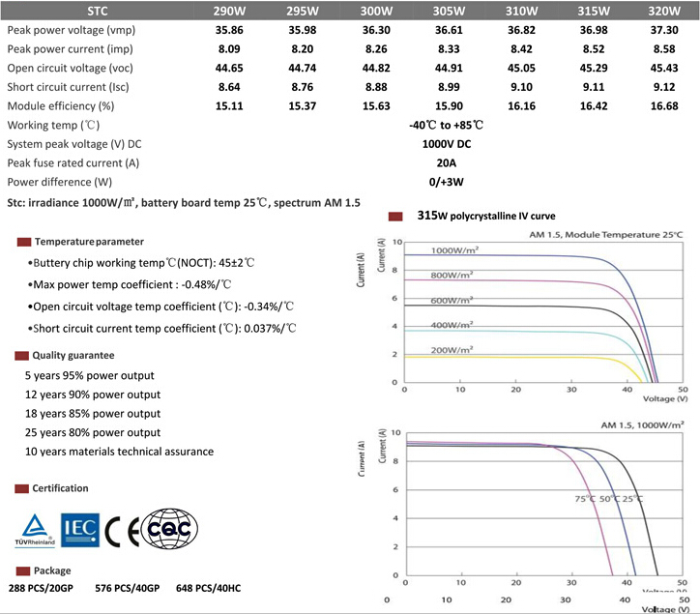This screenshot has width=700, height=614.
Task: Click the STC table header cell
Action: coord(98,11)
